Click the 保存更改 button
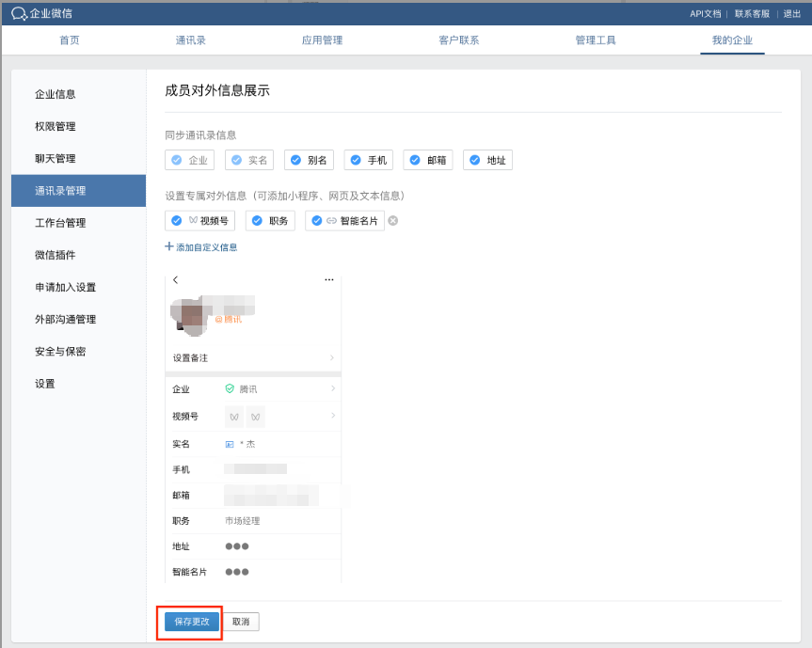Viewport: 812px width, 648px height. coord(192,622)
